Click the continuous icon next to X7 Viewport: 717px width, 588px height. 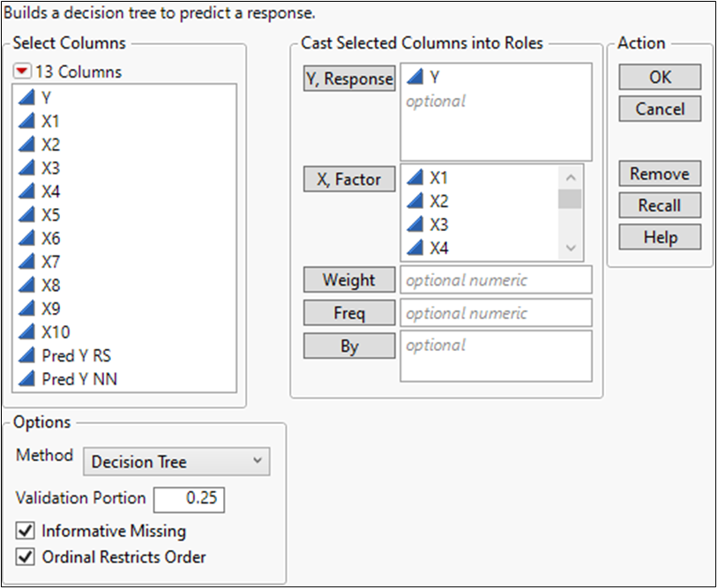click(x=27, y=262)
